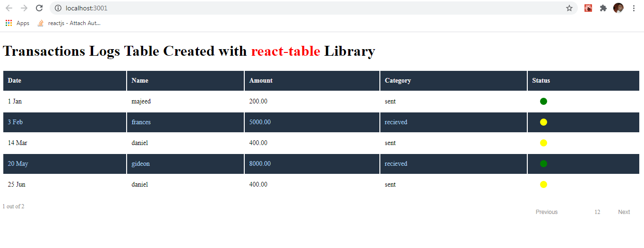Click 'sent' in the 25 Jun row
644x248 pixels.
click(x=390, y=184)
